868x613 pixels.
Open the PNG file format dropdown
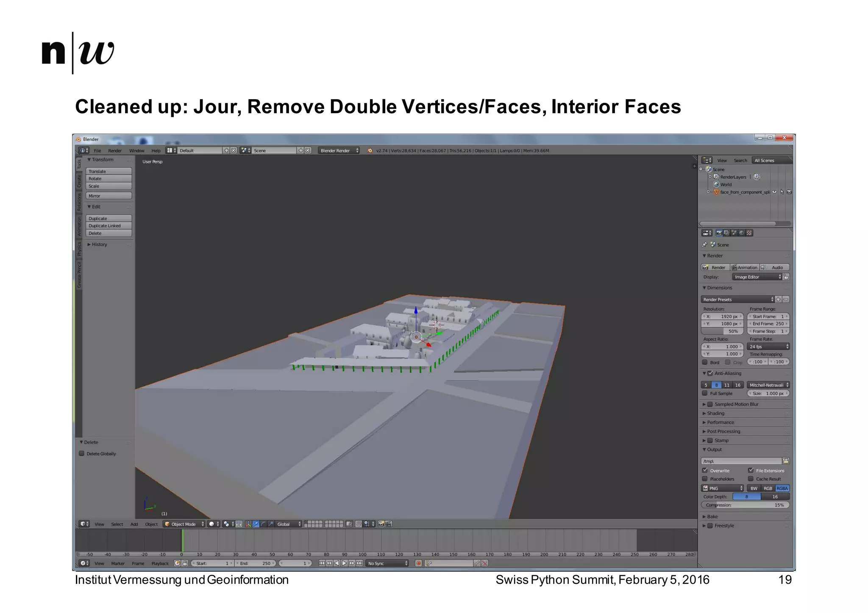[x=723, y=488]
